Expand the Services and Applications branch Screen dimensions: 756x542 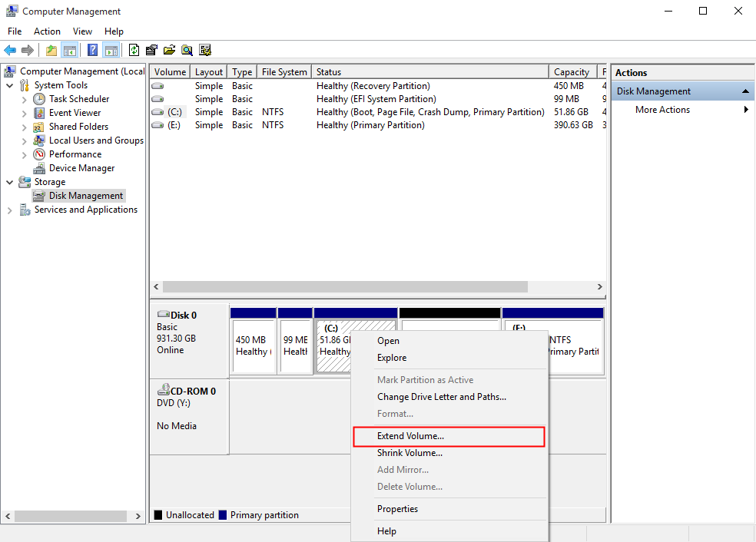[x=9, y=209]
